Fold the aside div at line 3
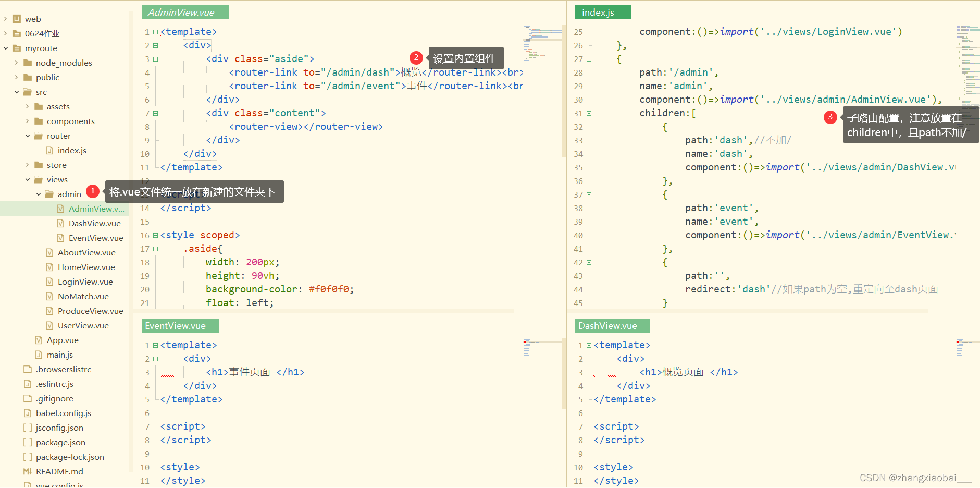Image resolution: width=980 pixels, height=488 pixels. (155, 59)
